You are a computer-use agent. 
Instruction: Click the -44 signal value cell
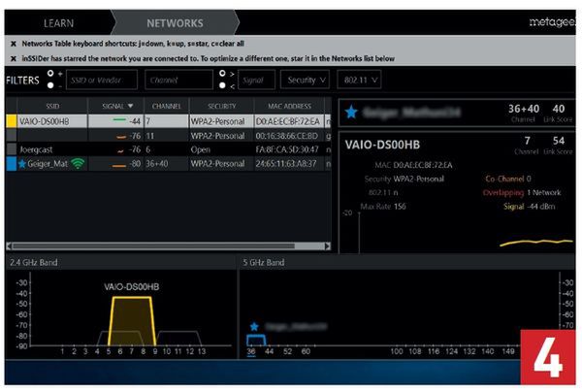point(135,121)
